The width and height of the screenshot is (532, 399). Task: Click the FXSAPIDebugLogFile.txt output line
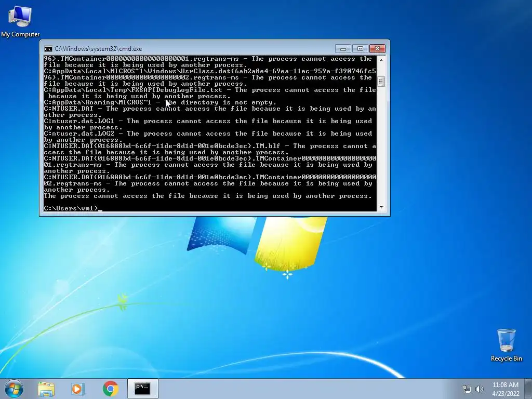pos(210,90)
